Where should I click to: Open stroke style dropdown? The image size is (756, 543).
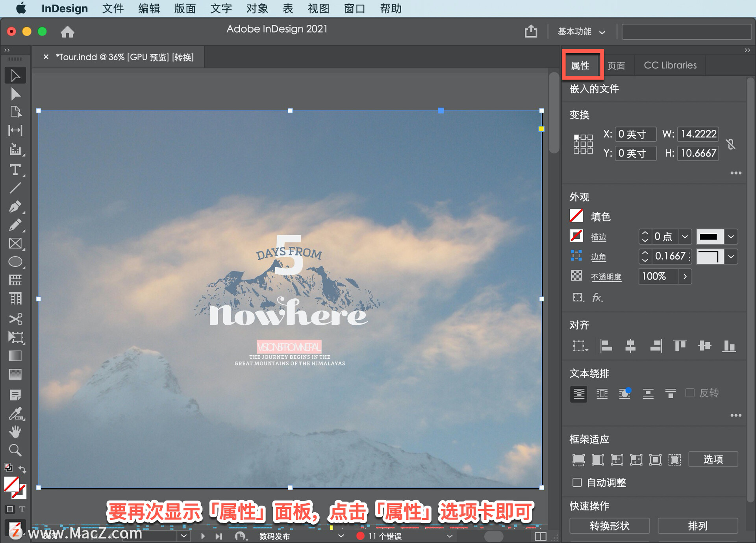(731, 236)
